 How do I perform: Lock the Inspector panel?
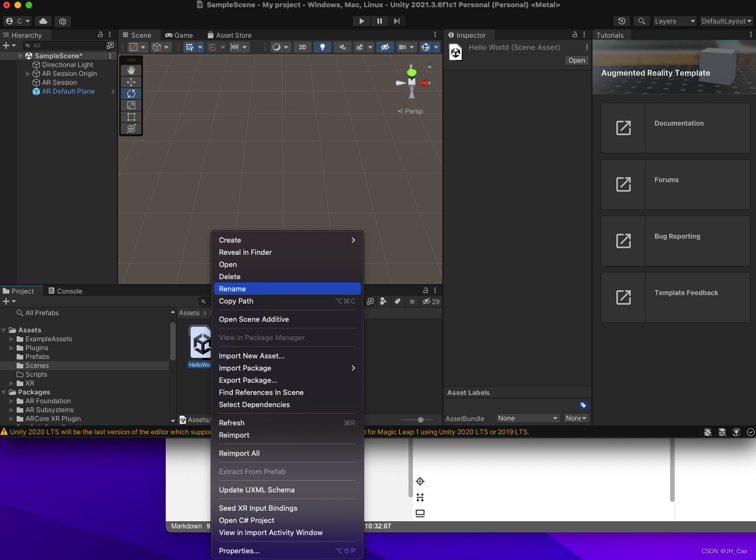click(575, 34)
